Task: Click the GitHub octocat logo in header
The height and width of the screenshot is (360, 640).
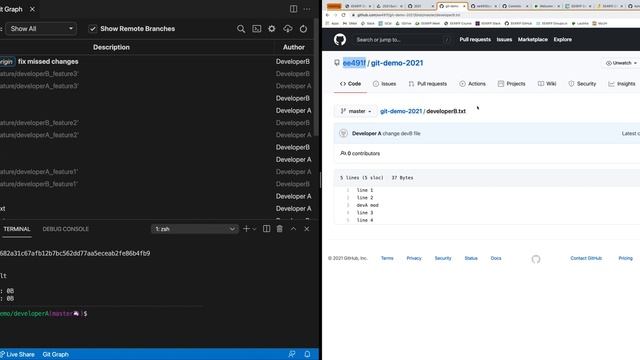Action: coord(340,40)
